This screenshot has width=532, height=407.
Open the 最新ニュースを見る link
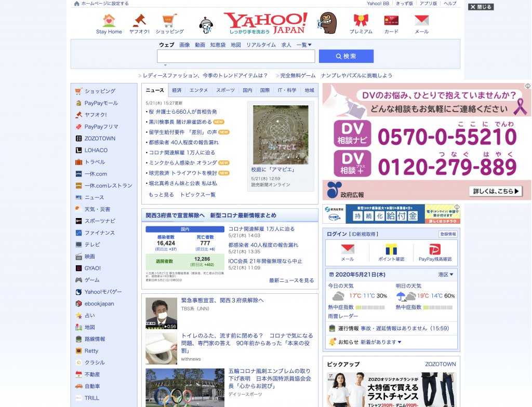(291, 280)
